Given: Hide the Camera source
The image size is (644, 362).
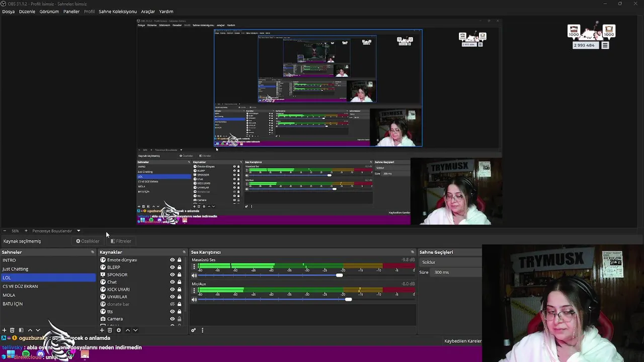Looking at the screenshot, I should (x=172, y=319).
